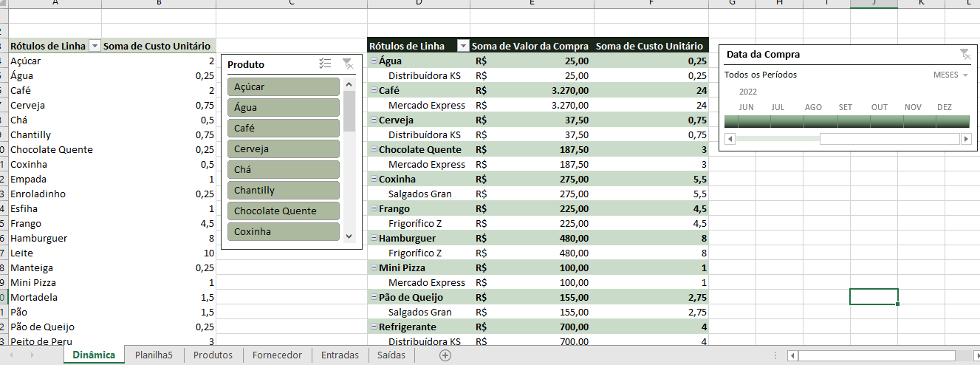Add a new sheet with the plus icon
The height and width of the screenshot is (365, 980).
(445, 355)
